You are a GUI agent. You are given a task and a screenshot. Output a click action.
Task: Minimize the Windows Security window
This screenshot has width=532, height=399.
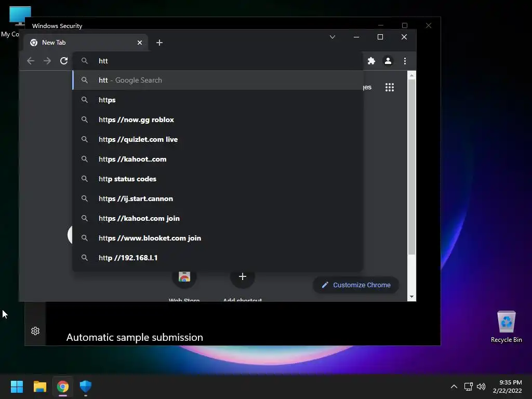click(381, 25)
